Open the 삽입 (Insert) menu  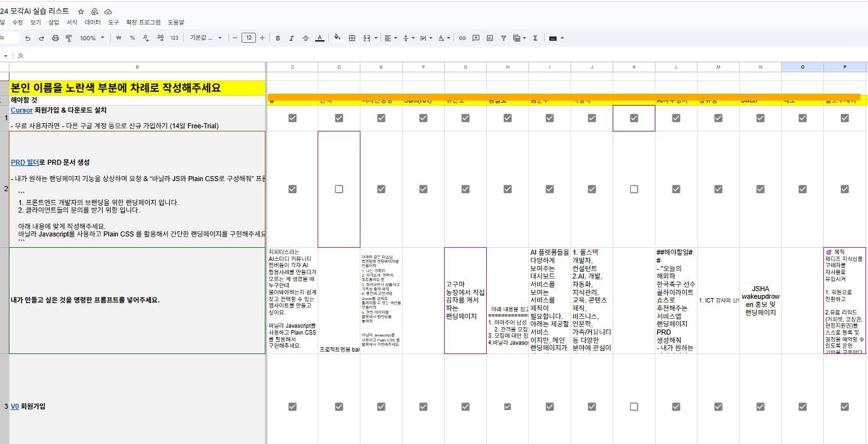53,22
